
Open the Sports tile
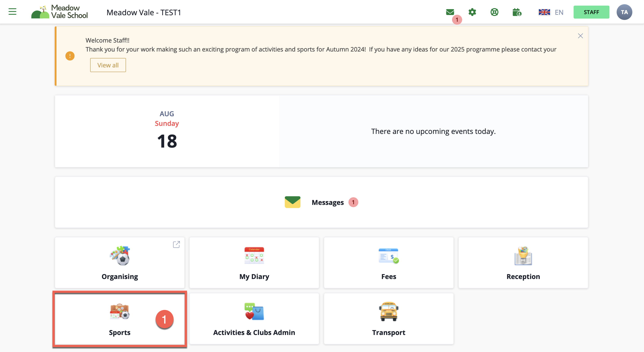(x=120, y=319)
